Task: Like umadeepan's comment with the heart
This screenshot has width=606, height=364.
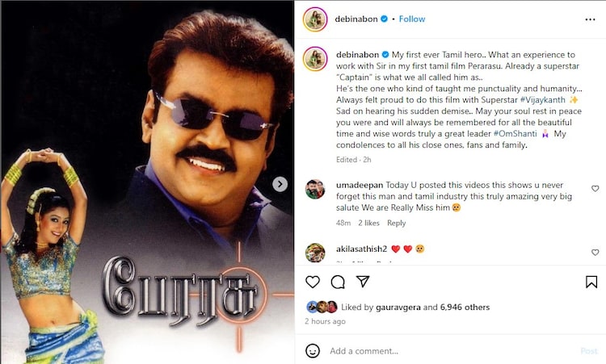Action: tap(595, 188)
